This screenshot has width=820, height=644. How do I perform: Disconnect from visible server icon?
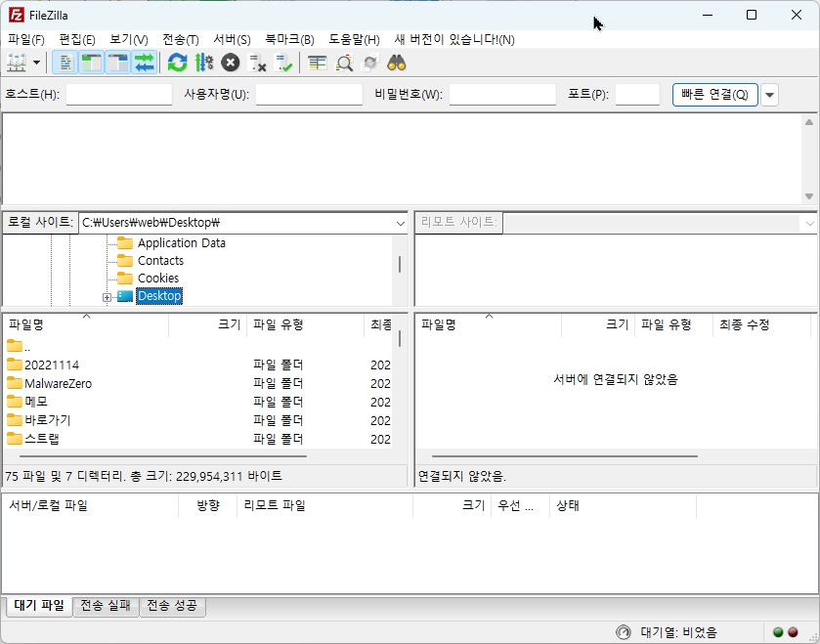pos(257,64)
